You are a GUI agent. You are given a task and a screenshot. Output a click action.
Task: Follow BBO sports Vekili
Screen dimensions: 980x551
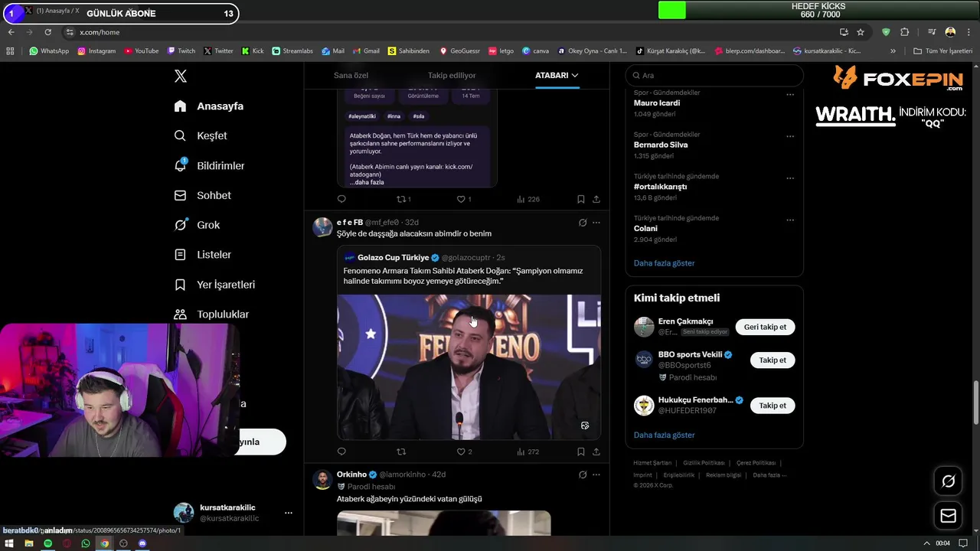[x=773, y=360]
